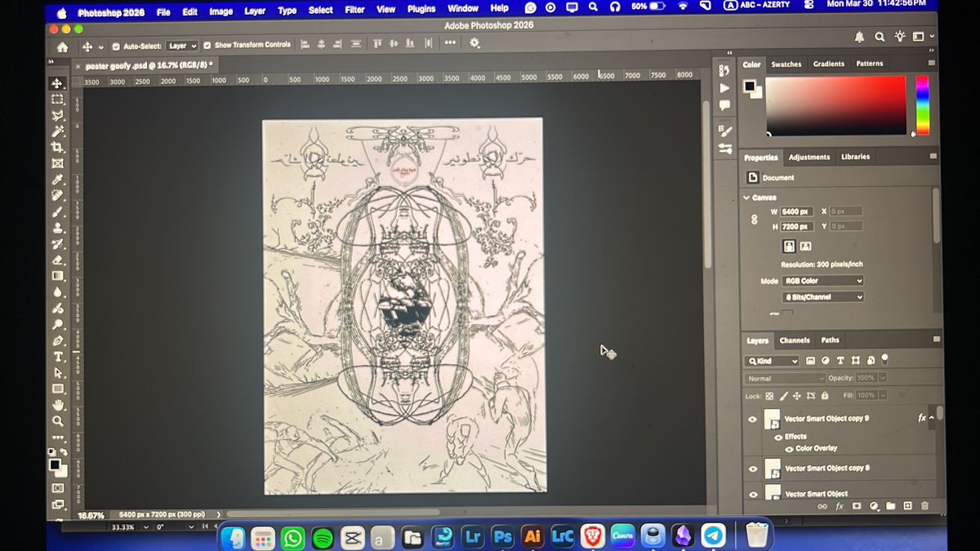This screenshot has height=551, width=980.
Task: Click the Home icon in options bar
Action: 62,47
